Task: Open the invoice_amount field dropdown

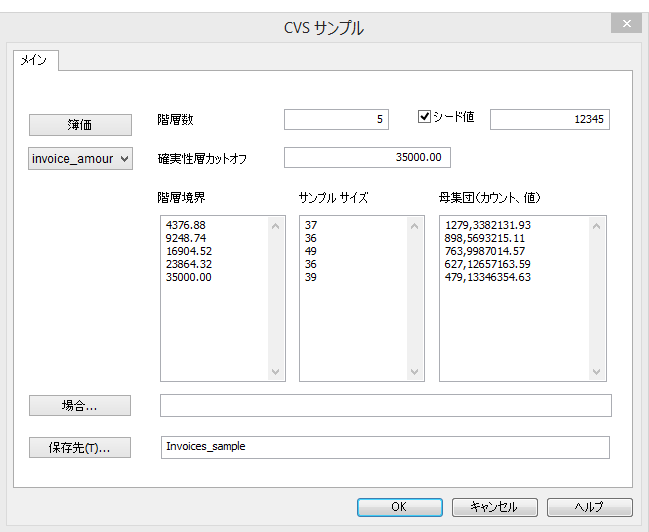Action: tap(80, 158)
